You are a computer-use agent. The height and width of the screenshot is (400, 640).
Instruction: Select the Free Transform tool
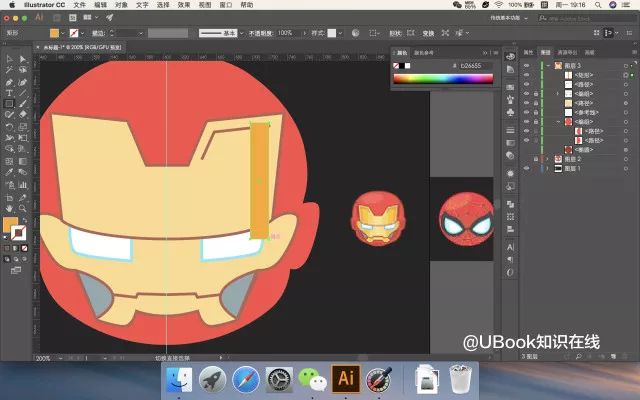[x=22, y=138]
